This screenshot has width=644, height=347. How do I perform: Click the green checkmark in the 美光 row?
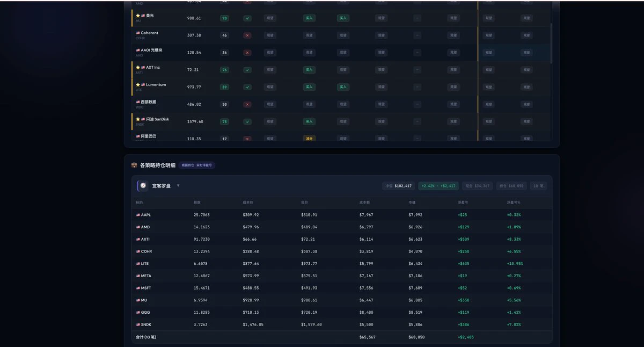[x=247, y=18]
